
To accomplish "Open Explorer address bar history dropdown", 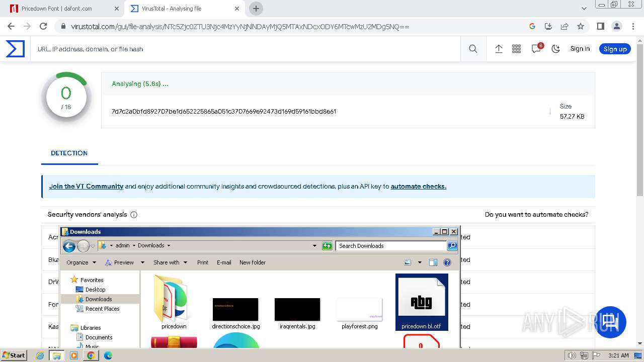I will click(315, 246).
